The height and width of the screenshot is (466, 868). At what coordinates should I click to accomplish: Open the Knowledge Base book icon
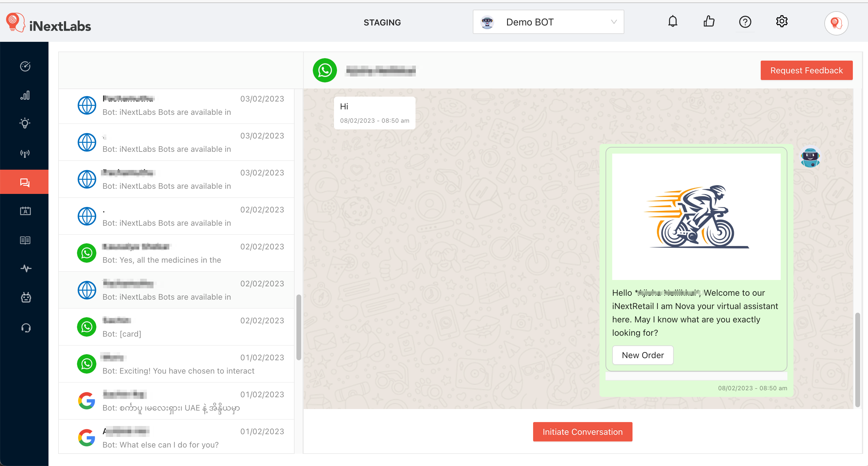pos(25,240)
